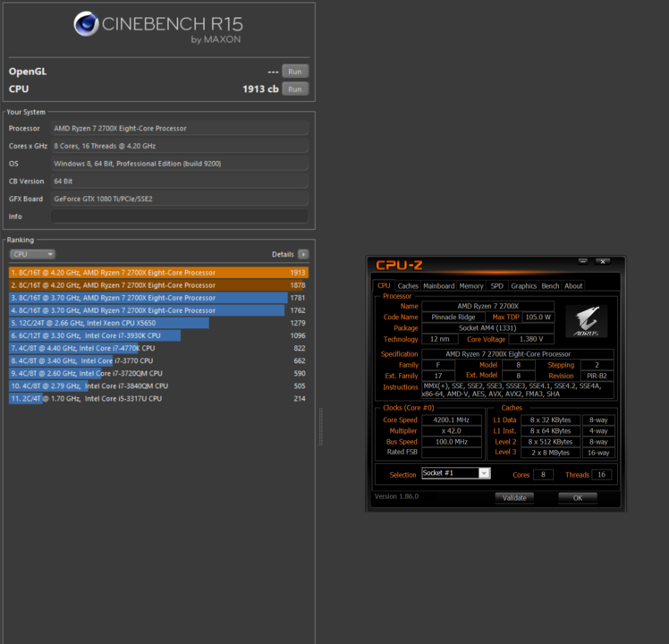Click the GFX Board field showing GeForce GTX 1080 Ti
Screen dimensions: 669x644
coord(180,199)
